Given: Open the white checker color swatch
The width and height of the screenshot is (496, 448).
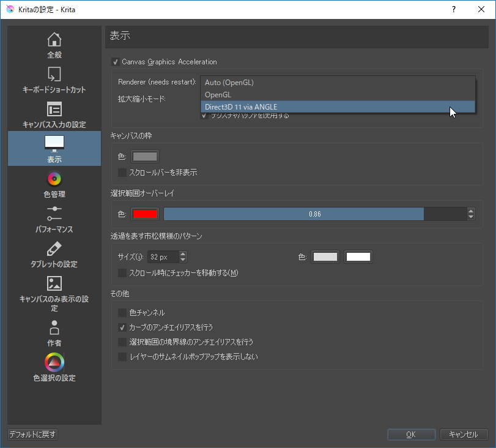Looking at the screenshot, I should coord(358,257).
